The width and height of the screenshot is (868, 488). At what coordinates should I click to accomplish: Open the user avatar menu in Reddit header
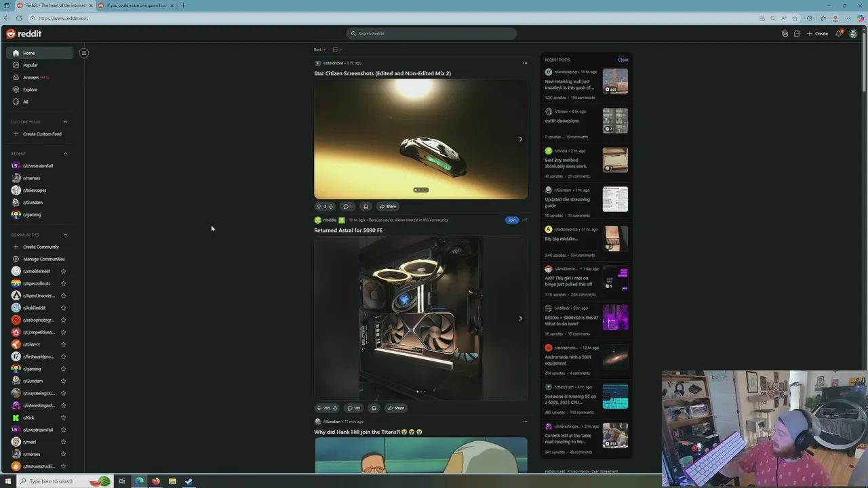[854, 33]
